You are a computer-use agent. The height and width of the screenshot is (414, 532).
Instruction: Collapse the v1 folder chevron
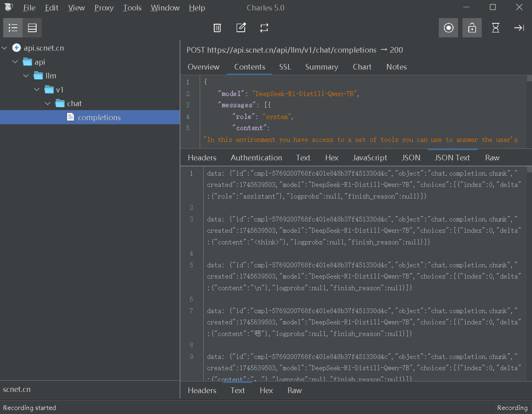pos(37,89)
